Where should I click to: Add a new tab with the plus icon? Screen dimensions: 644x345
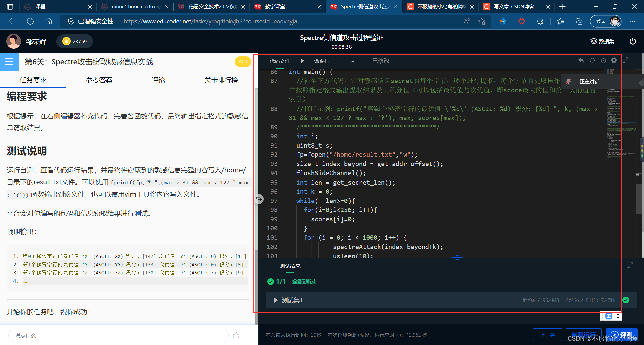pyautogui.click(x=353, y=61)
